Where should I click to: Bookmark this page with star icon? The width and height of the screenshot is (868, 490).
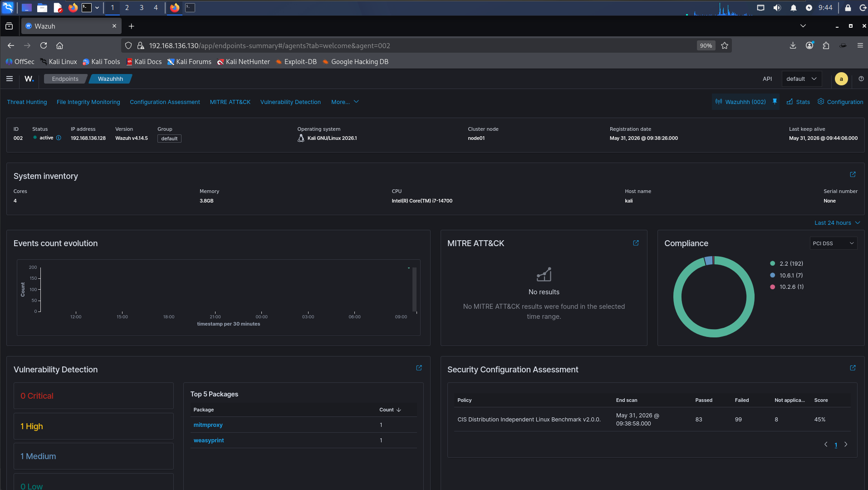725,45
